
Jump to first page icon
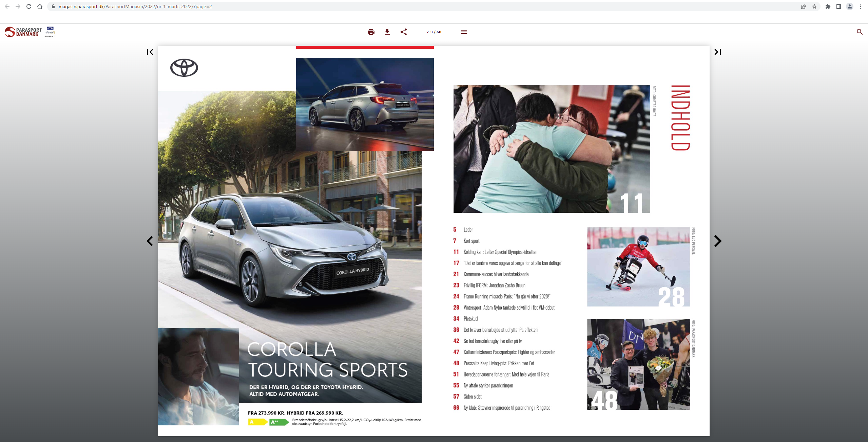coord(150,52)
